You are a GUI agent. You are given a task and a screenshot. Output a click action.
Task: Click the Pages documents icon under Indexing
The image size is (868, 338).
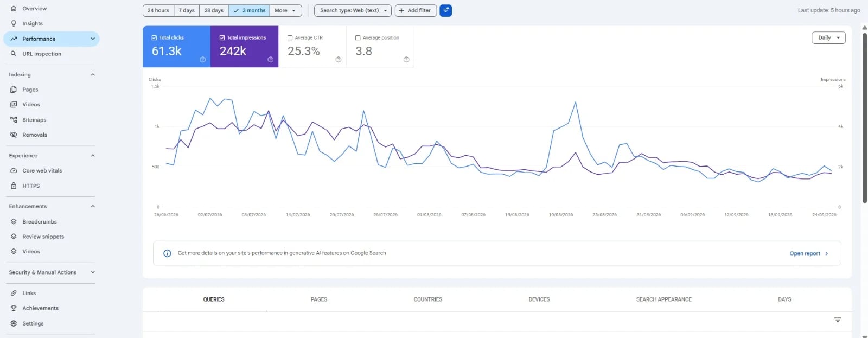14,90
